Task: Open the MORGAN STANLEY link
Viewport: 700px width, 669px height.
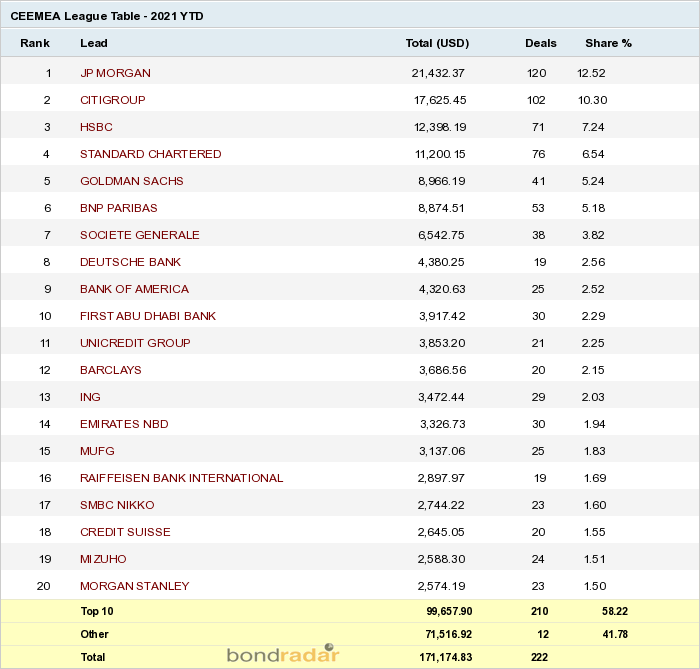Action: coord(135,586)
